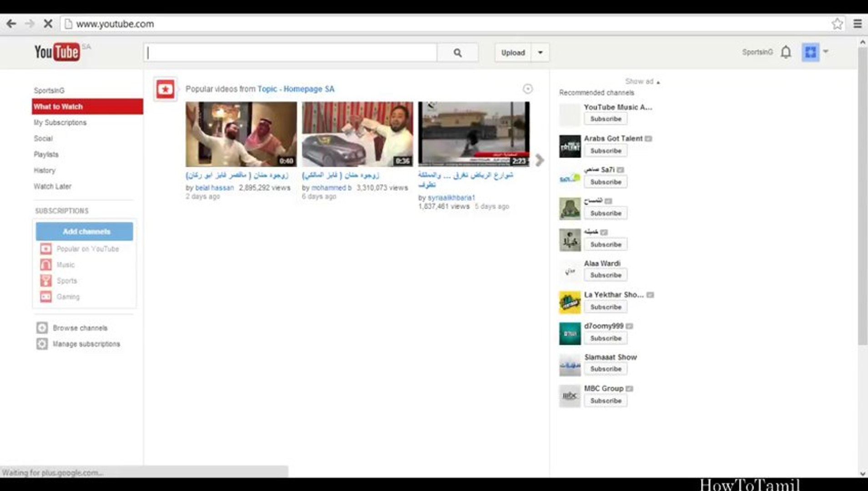Advance the video carousel with the next arrow
Screen dimensions: 868x491
(x=539, y=160)
